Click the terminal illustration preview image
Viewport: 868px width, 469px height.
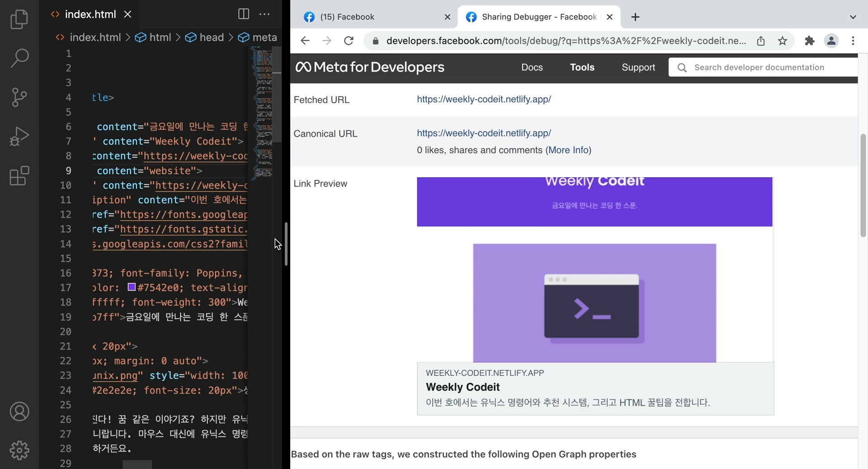pos(594,303)
